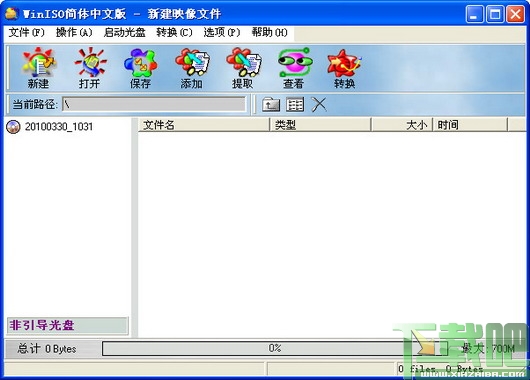The image size is (530, 380).
Task: Select the 20100330_1031 disc tree node
Action: [50, 127]
